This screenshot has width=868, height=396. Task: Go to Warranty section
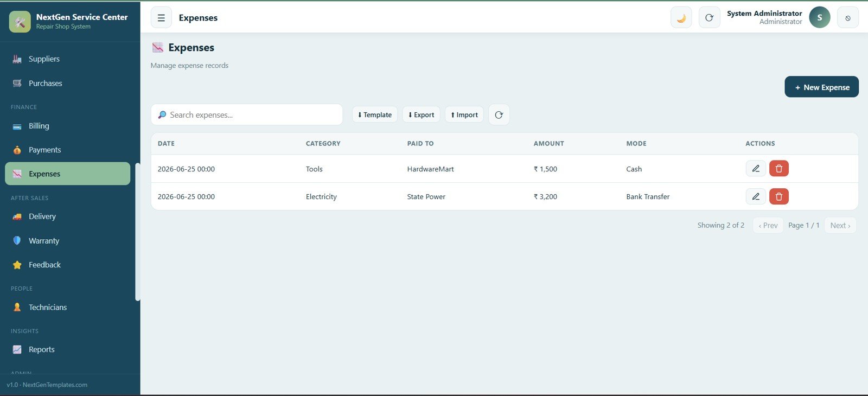(67, 240)
